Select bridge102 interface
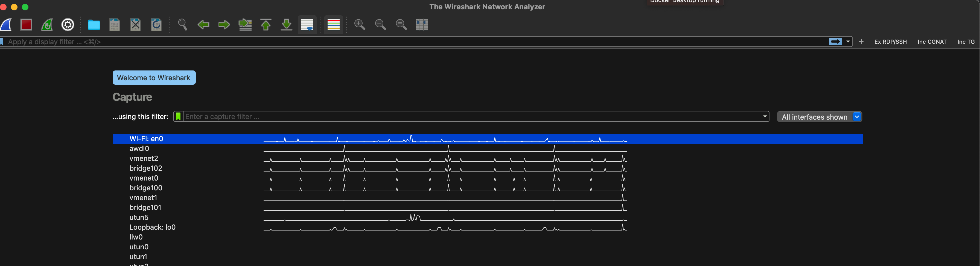 (x=488, y=168)
